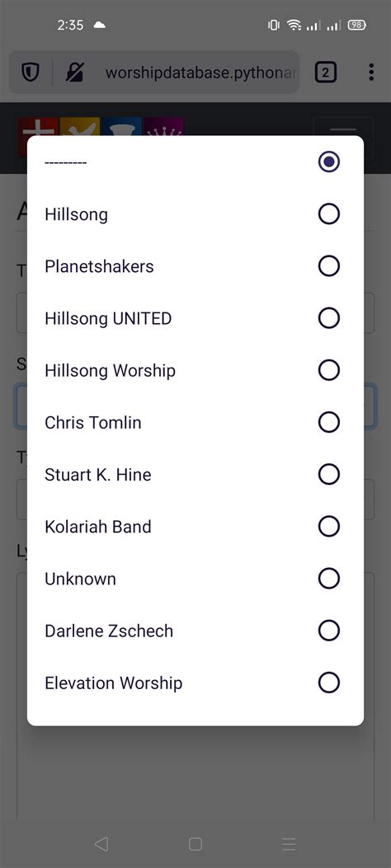Viewport: 391px width, 868px height.
Task: Choose the blank dashes option radio
Action: click(329, 162)
